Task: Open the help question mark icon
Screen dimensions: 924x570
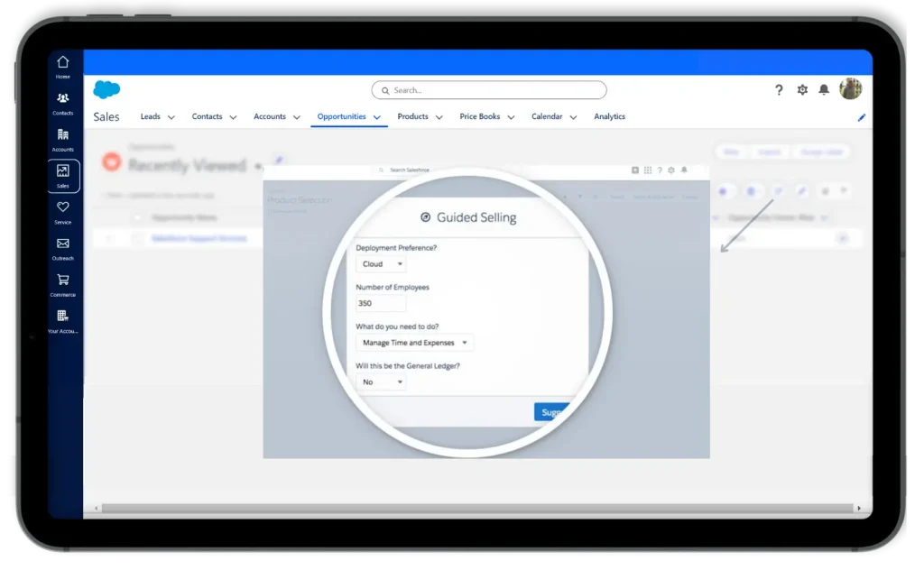Action: (x=779, y=89)
